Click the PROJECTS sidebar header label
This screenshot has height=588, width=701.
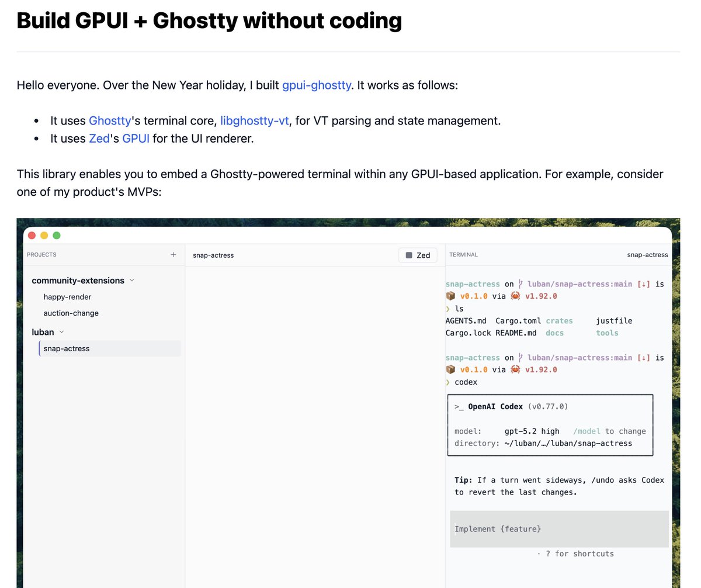click(41, 255)
